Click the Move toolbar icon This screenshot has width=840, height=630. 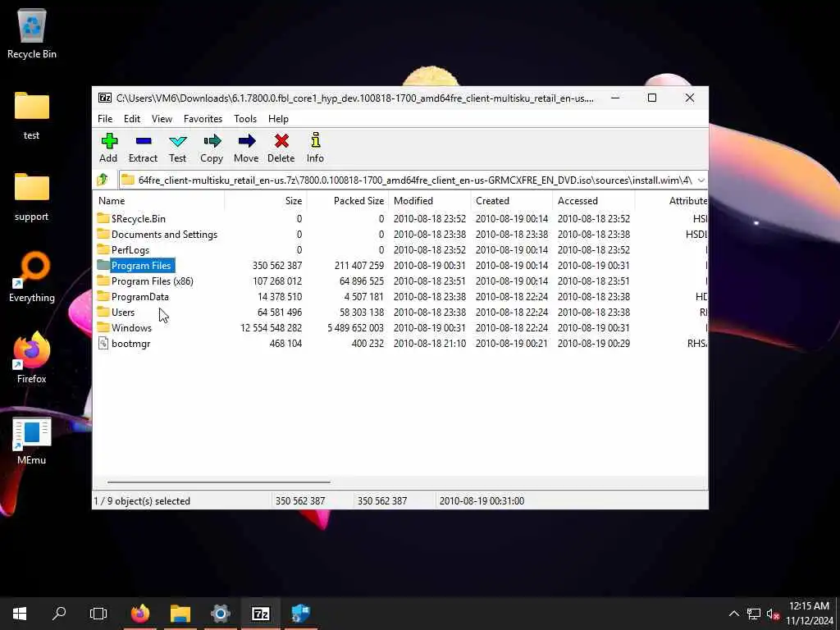click(246, 141)
